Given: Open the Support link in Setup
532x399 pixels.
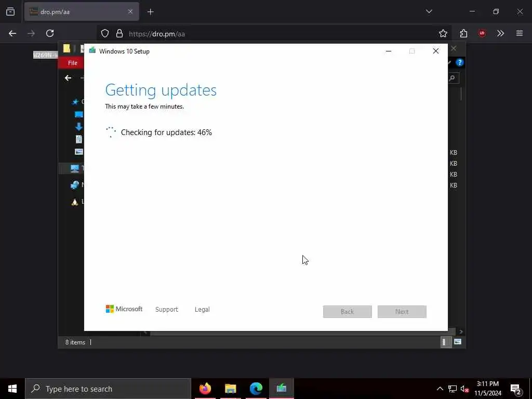Looking at the screenshot, I should point(167,310).
